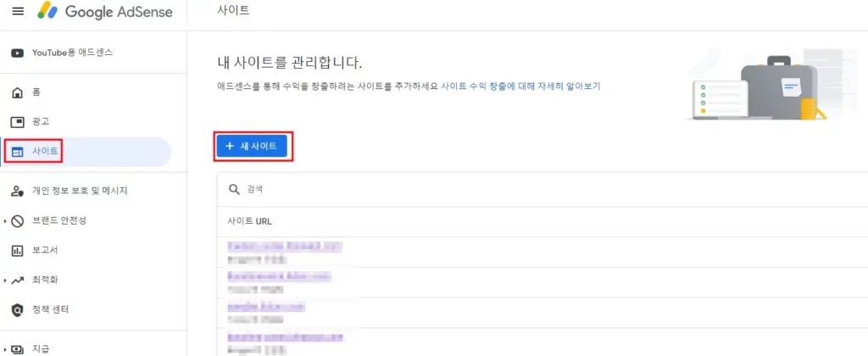Select the Home house icon

click(18, 92)
